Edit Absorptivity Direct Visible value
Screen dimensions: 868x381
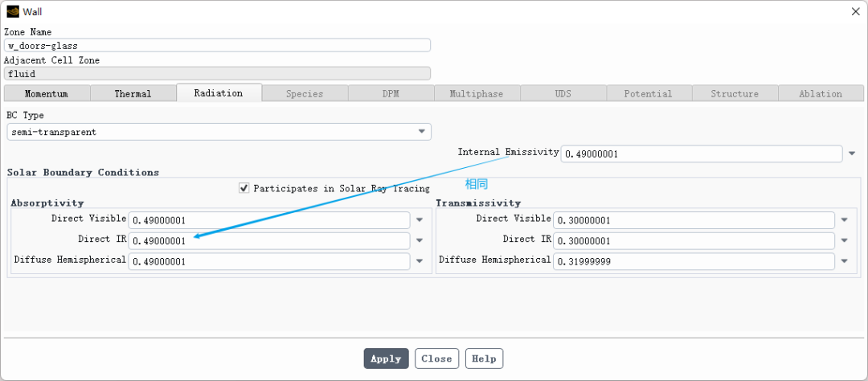[x=269, y=220]
